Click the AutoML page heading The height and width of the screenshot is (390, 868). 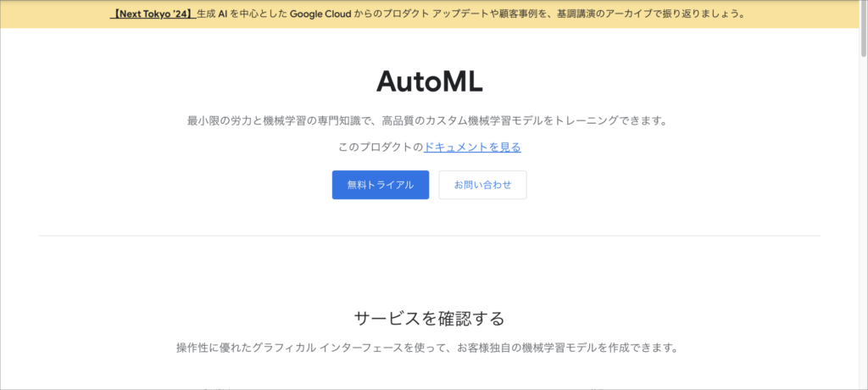430,82
